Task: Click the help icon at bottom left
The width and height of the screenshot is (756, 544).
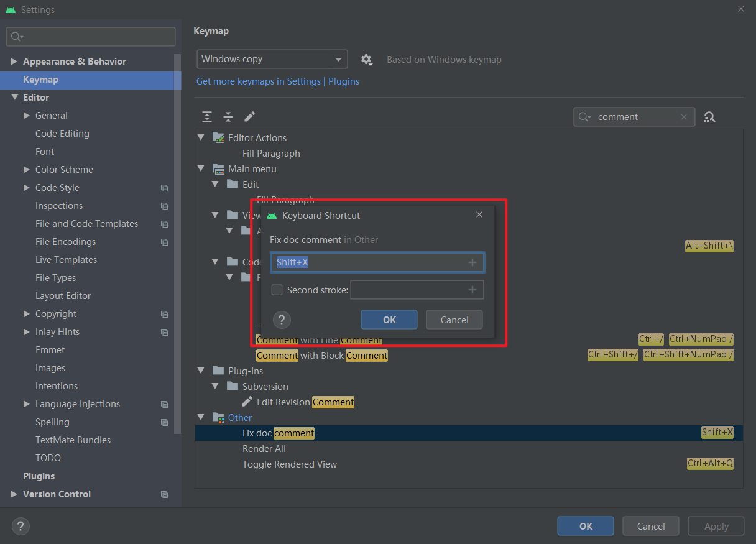Action: click(x=21, y=526)
